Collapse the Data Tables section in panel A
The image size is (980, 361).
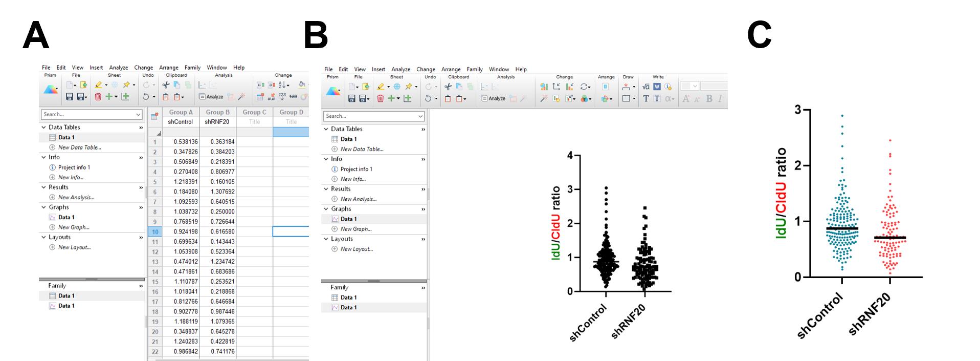pyautogui.click(x=43, y=127)
